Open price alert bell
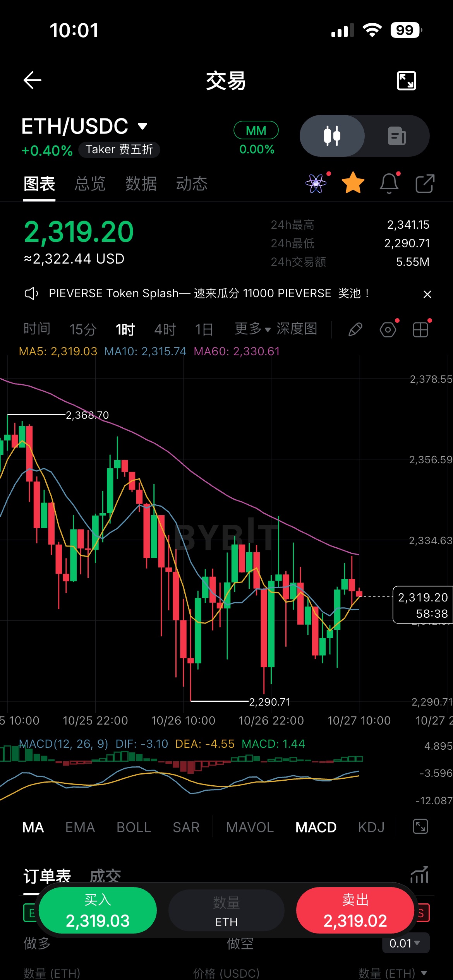Image resolution: width=453 pixels, height=980 pixels. point(389,183)
